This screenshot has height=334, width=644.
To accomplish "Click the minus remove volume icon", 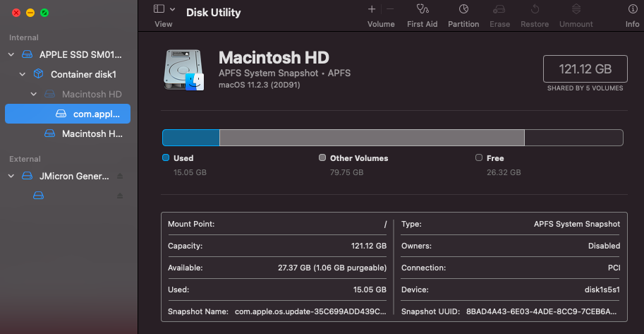I will click(390, 9).
